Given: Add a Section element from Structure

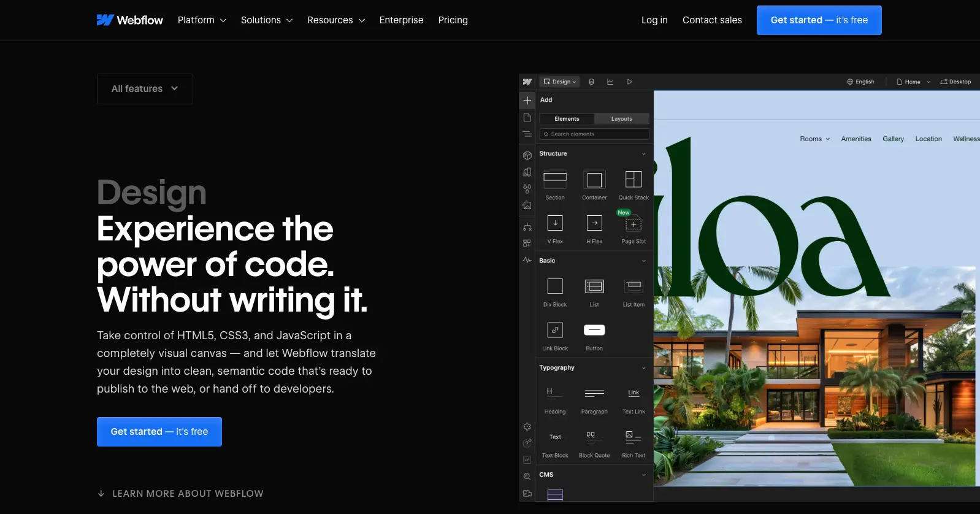Looking at the screenshot, I should point(555,185).
